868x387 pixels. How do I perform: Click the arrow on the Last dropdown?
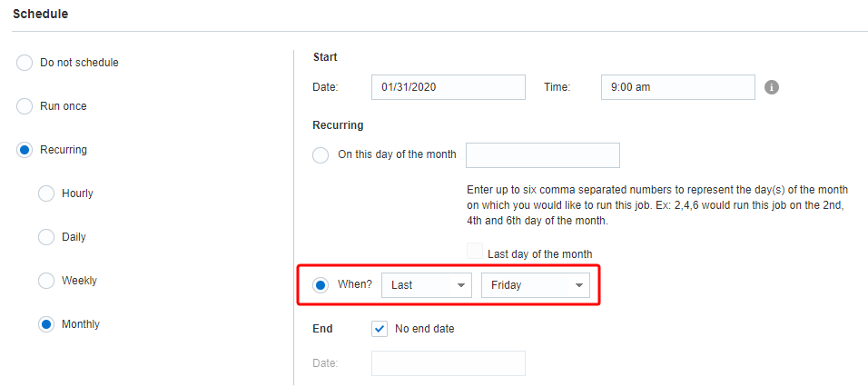(462, 285)
